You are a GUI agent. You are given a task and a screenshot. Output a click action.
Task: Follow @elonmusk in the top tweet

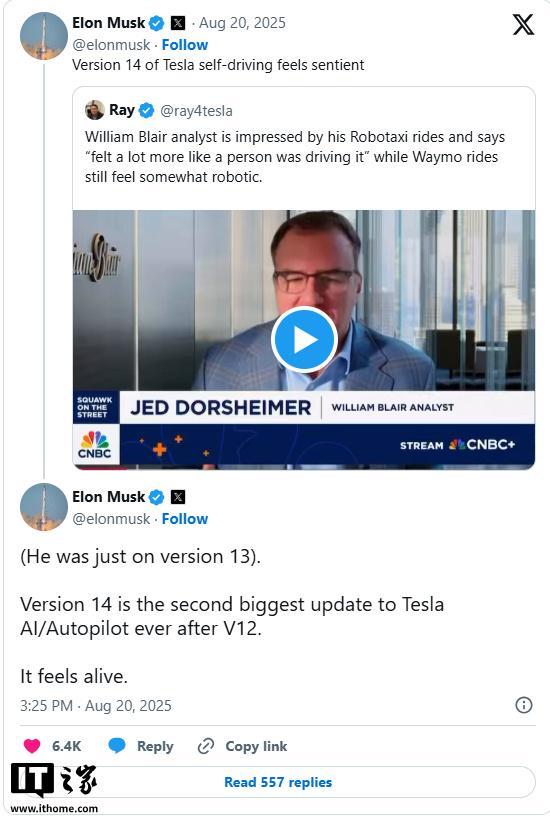(x=184, y=45)
